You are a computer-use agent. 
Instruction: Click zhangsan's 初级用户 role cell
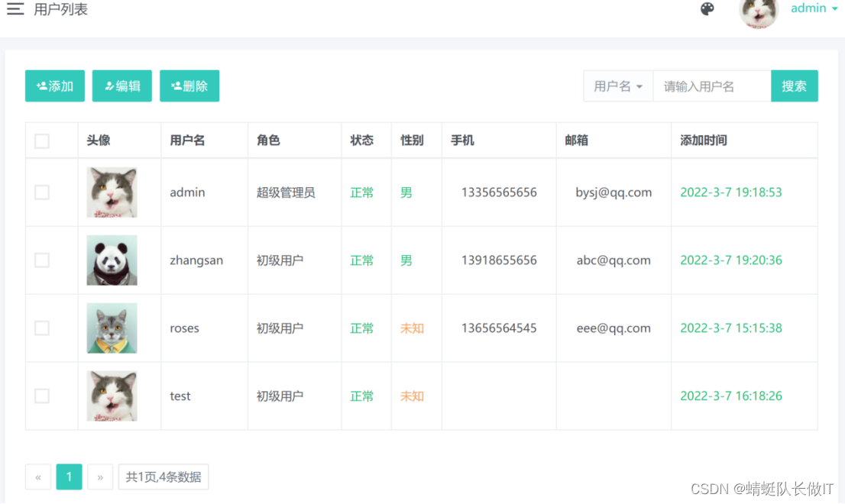[x=280, y=260]
